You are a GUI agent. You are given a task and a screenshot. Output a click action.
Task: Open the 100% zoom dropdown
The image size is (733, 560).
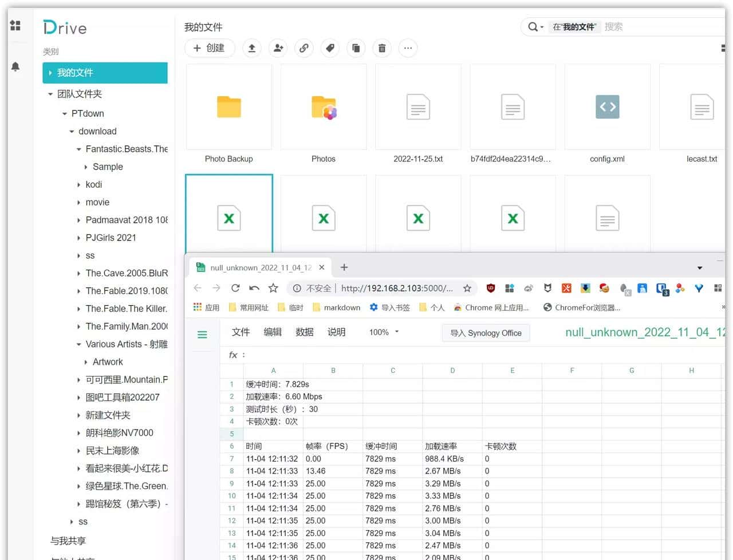(384, 332)
